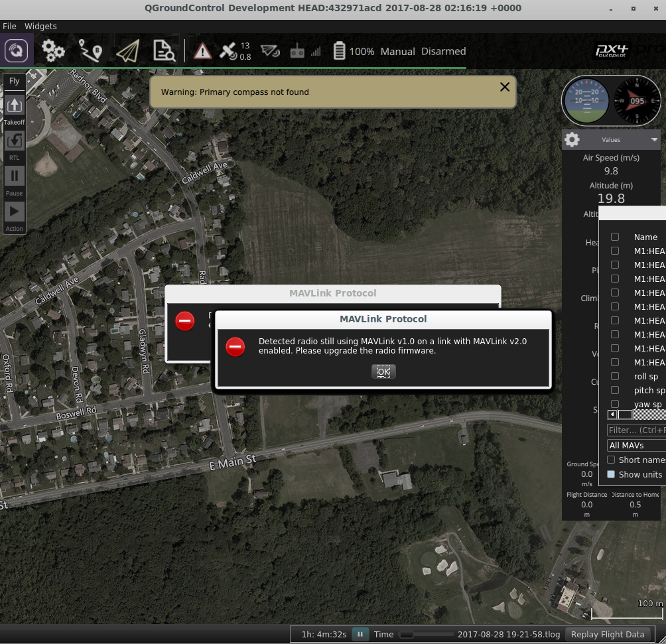Click the Pause vehicle icon
This screenshot has width=666, height=644.
(15, 176)
